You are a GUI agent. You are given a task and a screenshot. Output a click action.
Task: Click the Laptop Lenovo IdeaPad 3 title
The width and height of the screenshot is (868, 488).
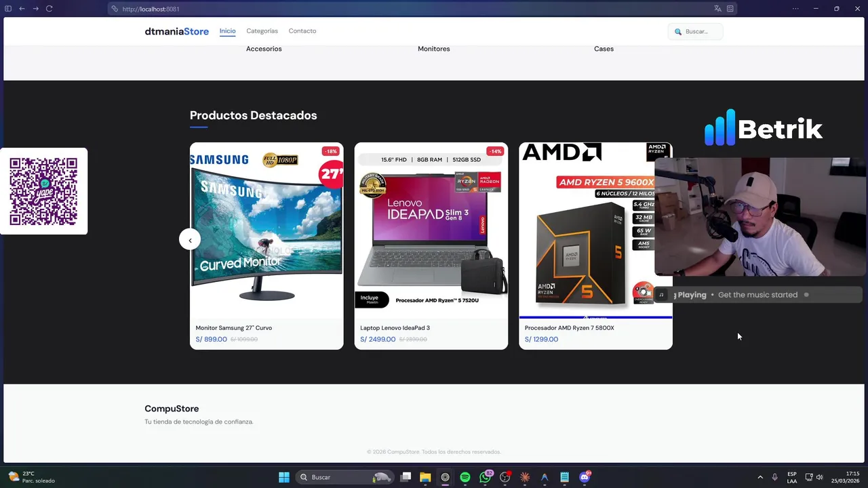(395, 328)
